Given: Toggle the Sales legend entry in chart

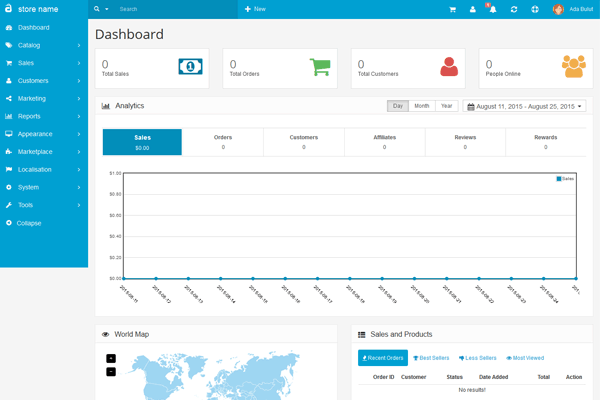Looking at the screenshot, I should 565,179.
